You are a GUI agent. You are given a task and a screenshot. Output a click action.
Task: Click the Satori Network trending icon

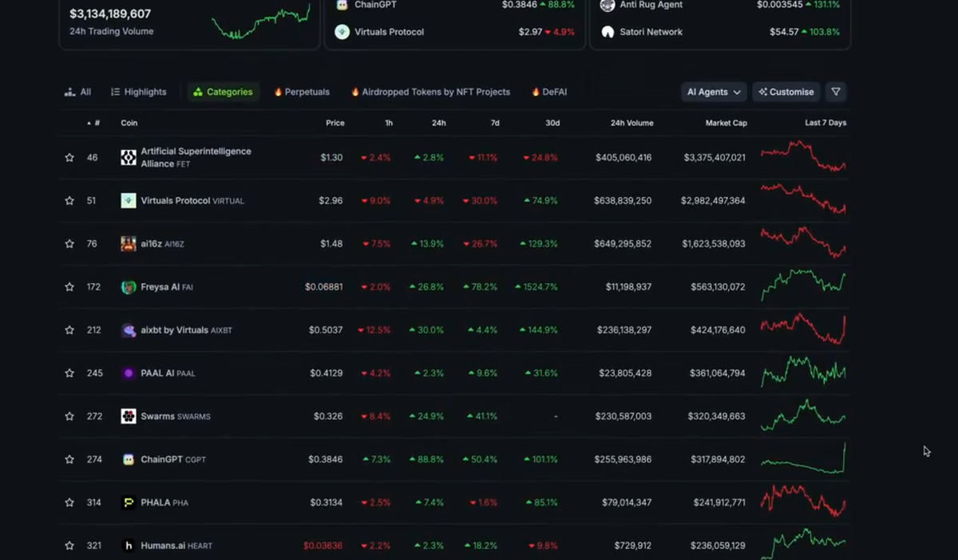pyautogui.click(x=608, y=32)
